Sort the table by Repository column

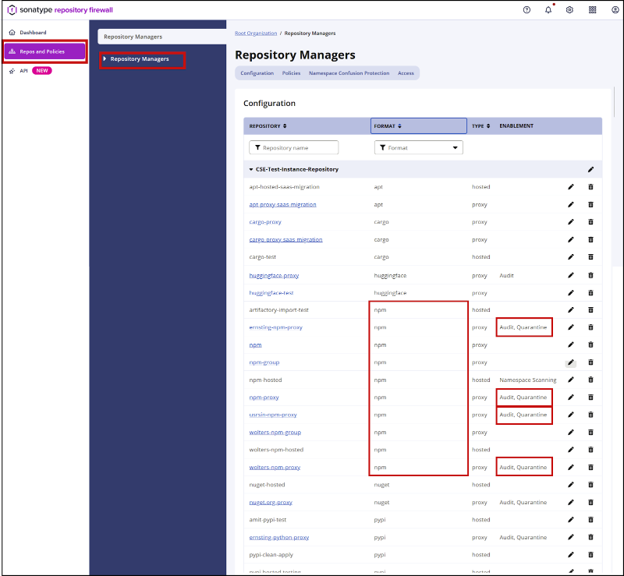tap(268, 126)
